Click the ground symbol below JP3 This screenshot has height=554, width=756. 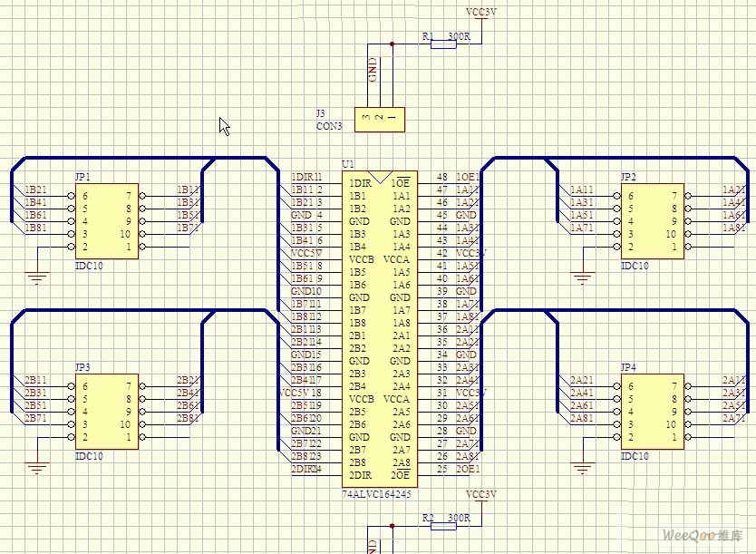36,468
